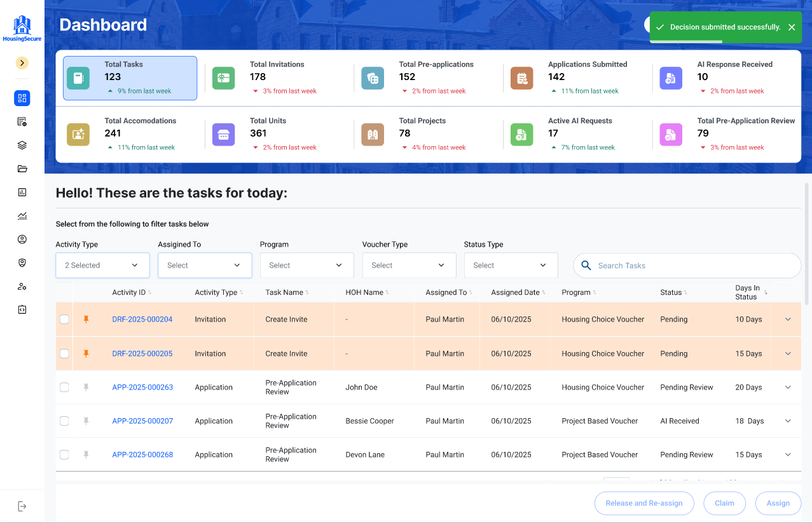Click the Claim button
812x523 pixels.
pyautogui.click(x=724, y=503)
